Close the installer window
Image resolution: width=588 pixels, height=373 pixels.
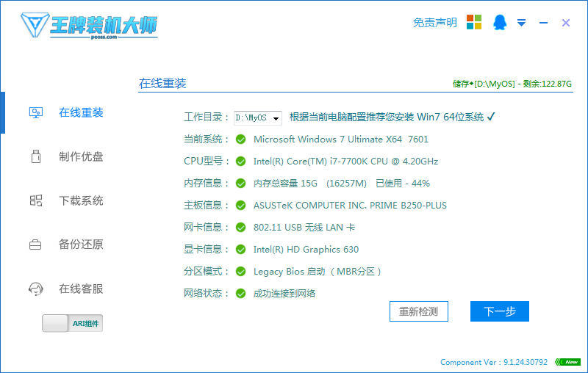(566, 23)
